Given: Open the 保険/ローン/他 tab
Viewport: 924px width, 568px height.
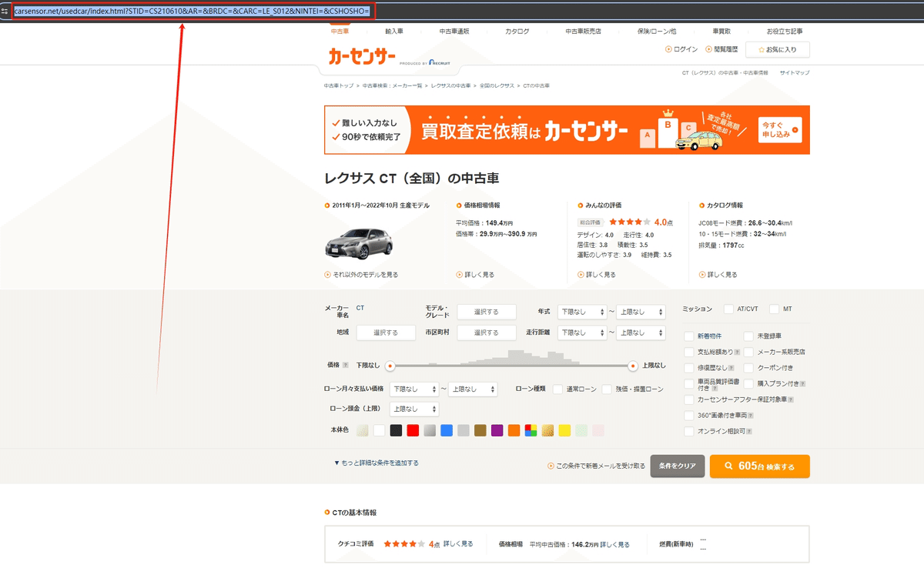Looking at the screenshot, I should (657, 31).
